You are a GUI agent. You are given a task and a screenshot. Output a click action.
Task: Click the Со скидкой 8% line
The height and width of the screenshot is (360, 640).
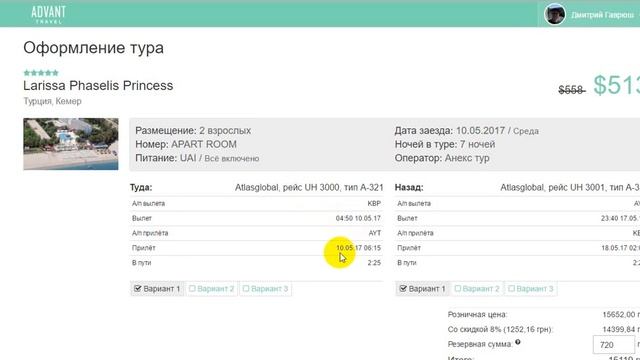(500, 329)
